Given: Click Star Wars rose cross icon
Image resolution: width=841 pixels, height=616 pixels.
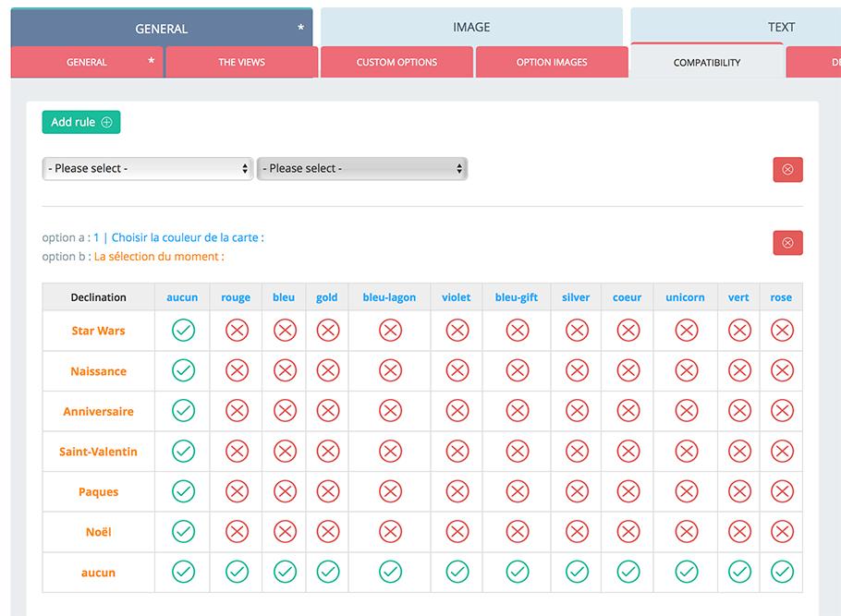Looking at the screenshot, I should coord(782,331).
